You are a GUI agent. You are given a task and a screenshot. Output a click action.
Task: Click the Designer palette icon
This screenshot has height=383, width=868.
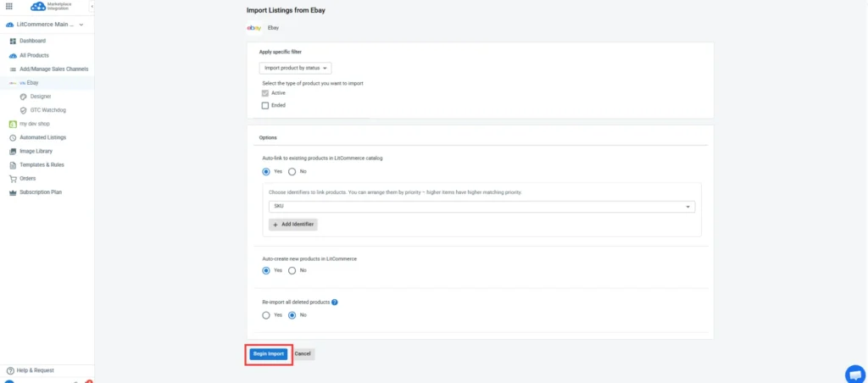point(23,97)
